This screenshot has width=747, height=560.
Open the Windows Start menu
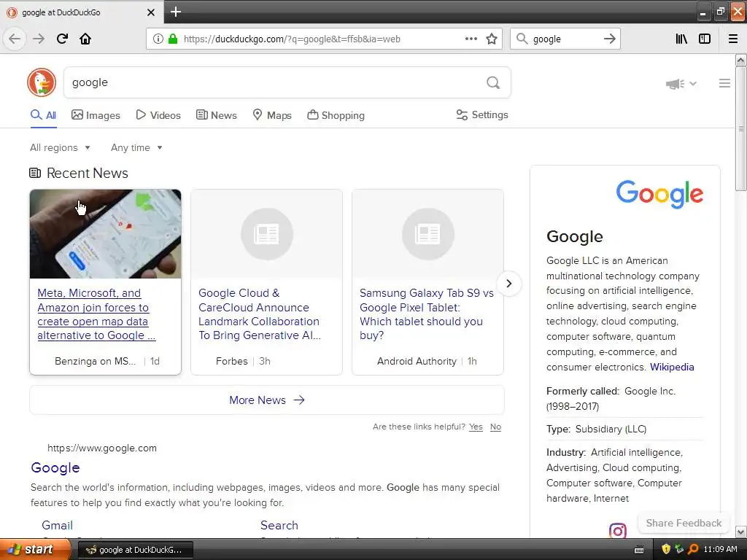pos(35,549)
